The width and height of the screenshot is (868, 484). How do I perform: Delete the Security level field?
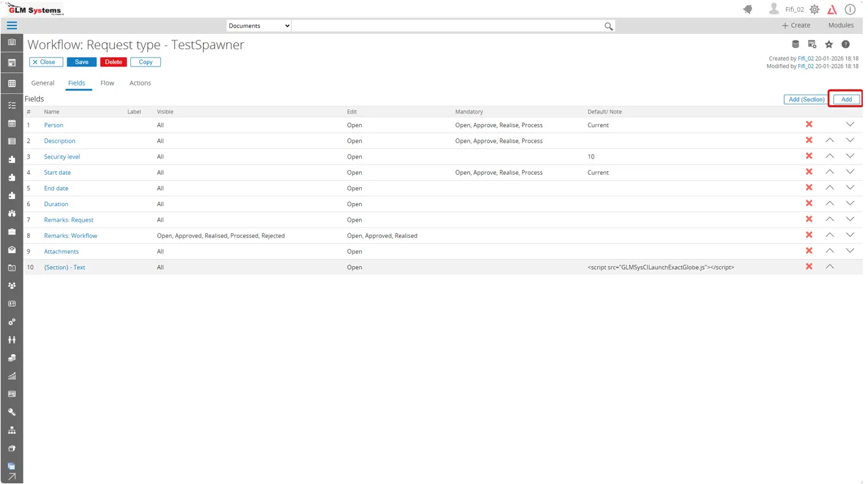(809, 157)
